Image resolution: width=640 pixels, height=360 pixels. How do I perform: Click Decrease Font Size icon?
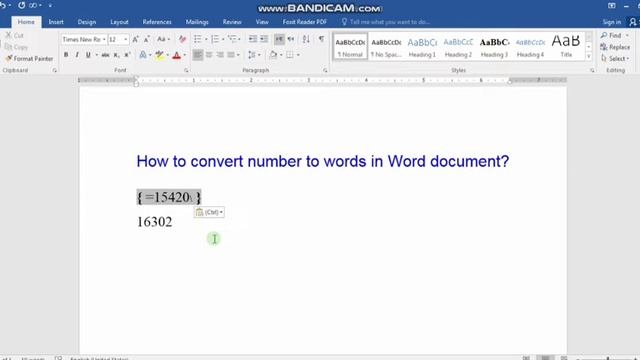[x=147, y=39]
